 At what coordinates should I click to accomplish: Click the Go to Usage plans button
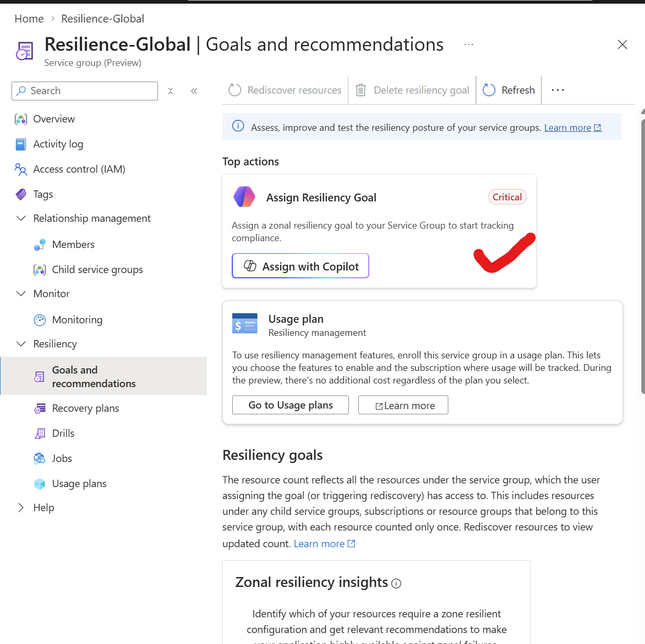pos(290,405)
